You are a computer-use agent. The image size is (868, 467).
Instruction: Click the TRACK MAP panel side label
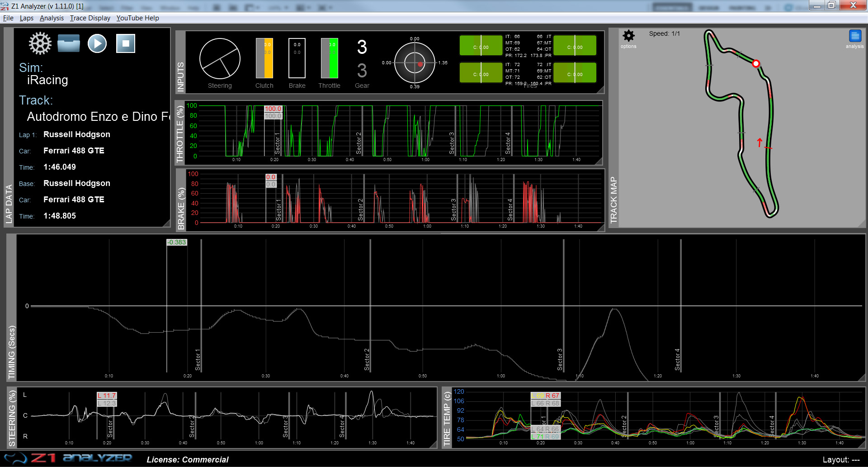613,200
